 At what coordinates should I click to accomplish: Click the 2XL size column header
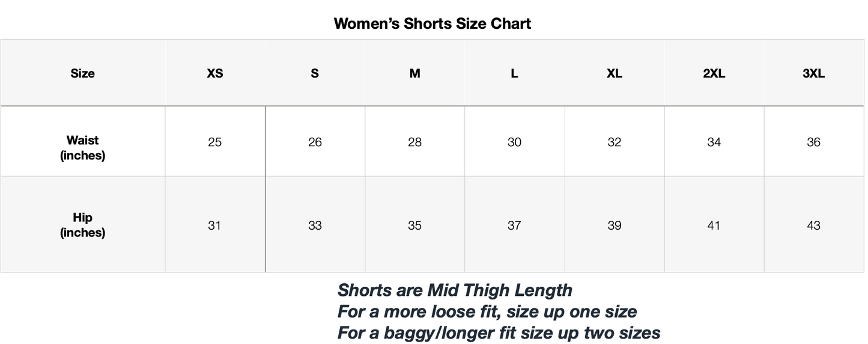point(714,73)
